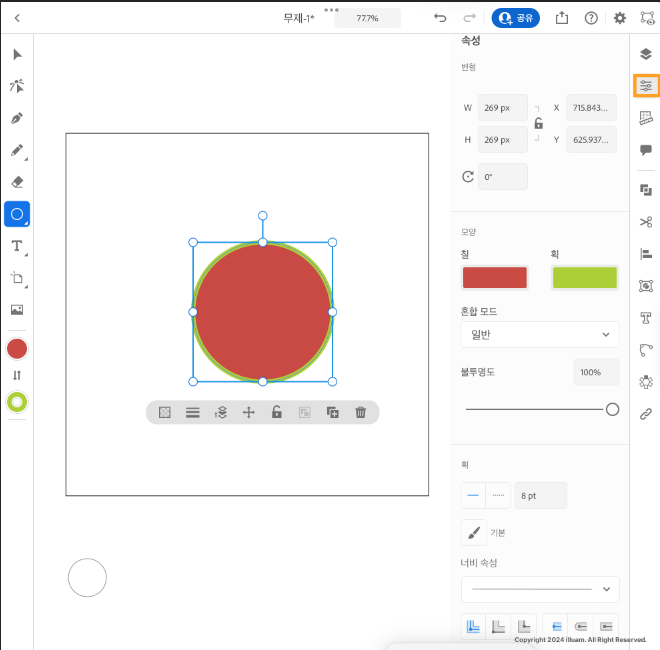Open the 77.7% zoom level field

pos(367,18)
